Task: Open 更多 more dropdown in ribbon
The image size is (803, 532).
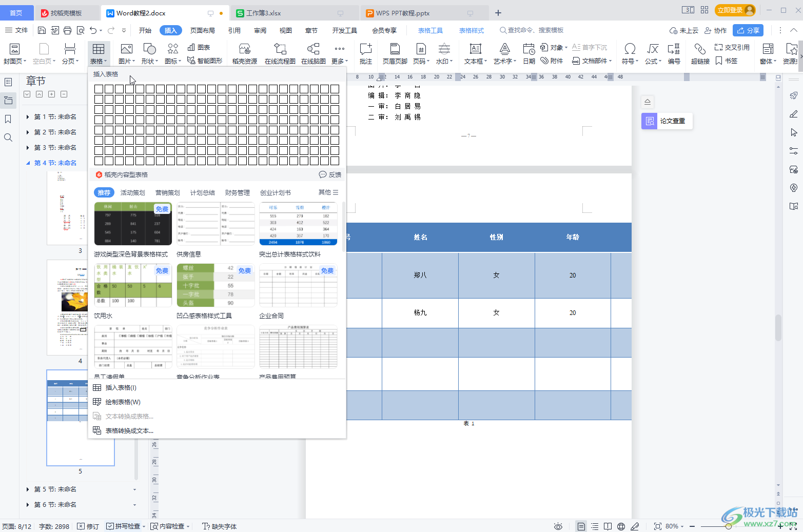Action: pyautogui.click(x=340, y=53)
